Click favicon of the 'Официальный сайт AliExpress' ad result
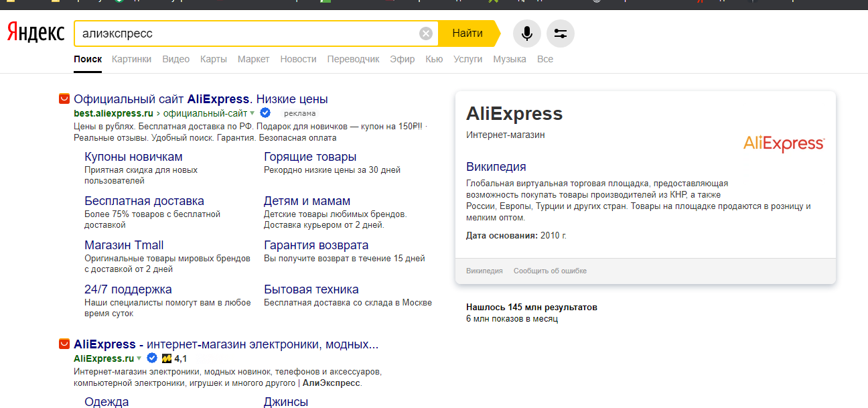The height and width of the screenshot is (408, 868). pyautogui.click(x=64, y=99)
